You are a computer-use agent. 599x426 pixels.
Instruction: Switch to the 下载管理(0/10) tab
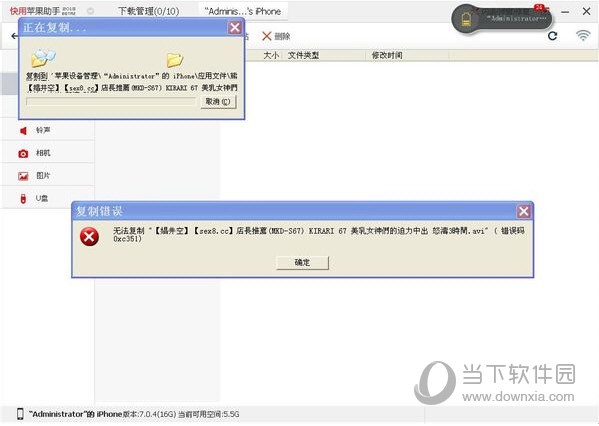coord(148,11)
